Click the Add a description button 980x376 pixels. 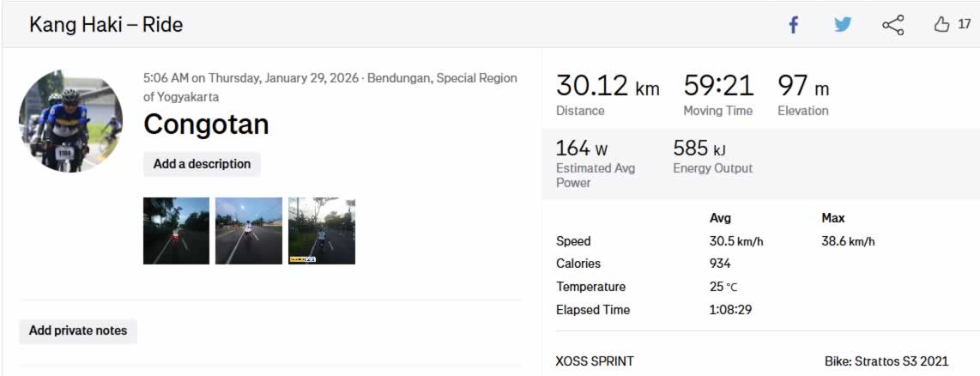click(202, 164)
